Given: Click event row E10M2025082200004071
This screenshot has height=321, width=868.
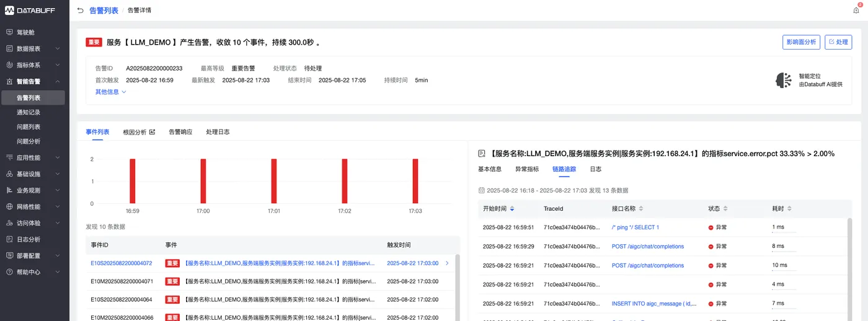Looking at the screenshot, I should point(270,281).
